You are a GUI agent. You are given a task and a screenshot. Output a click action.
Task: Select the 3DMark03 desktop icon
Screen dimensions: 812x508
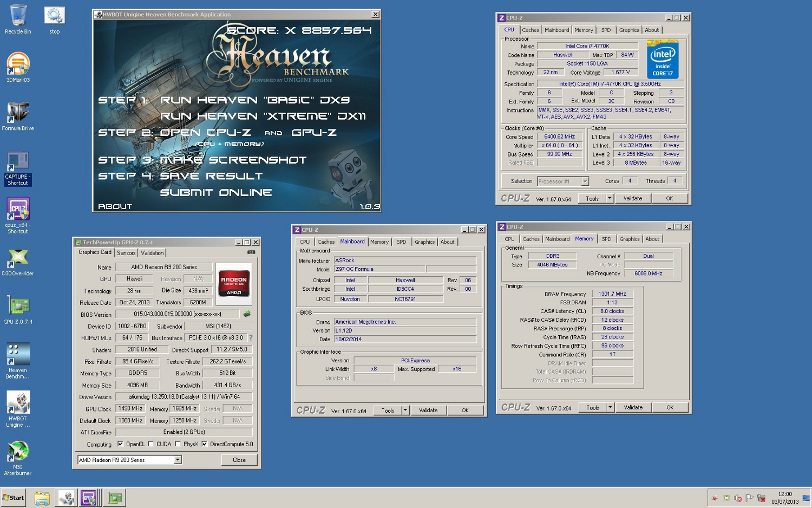[x=18, y=68]
